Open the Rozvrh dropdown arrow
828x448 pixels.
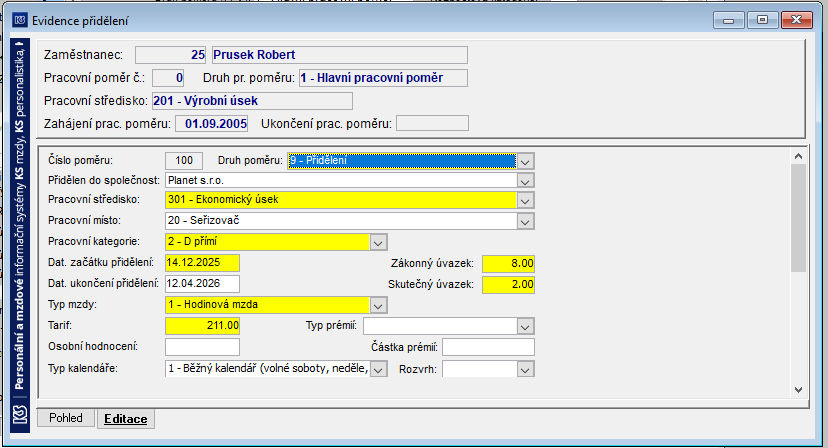pyautogui.click(x=525, y=369)
